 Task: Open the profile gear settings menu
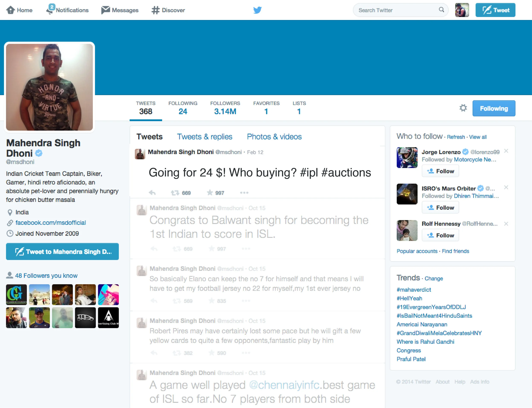click(463, 108)
